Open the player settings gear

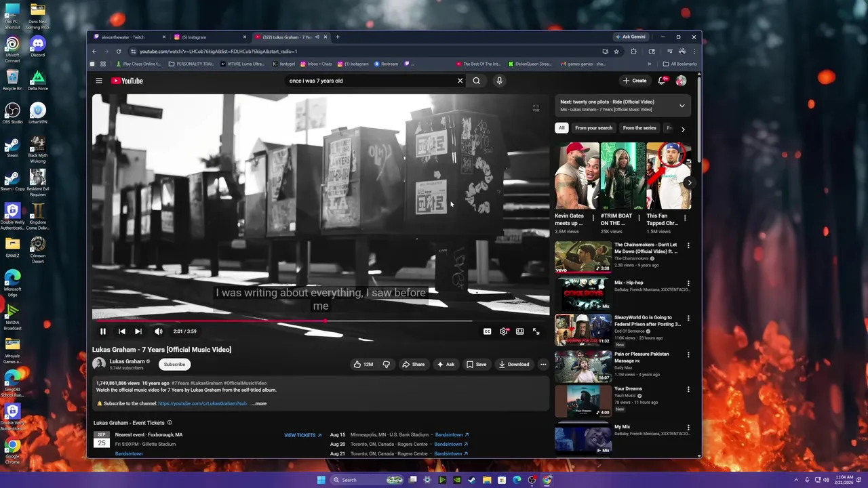(503, 331)
